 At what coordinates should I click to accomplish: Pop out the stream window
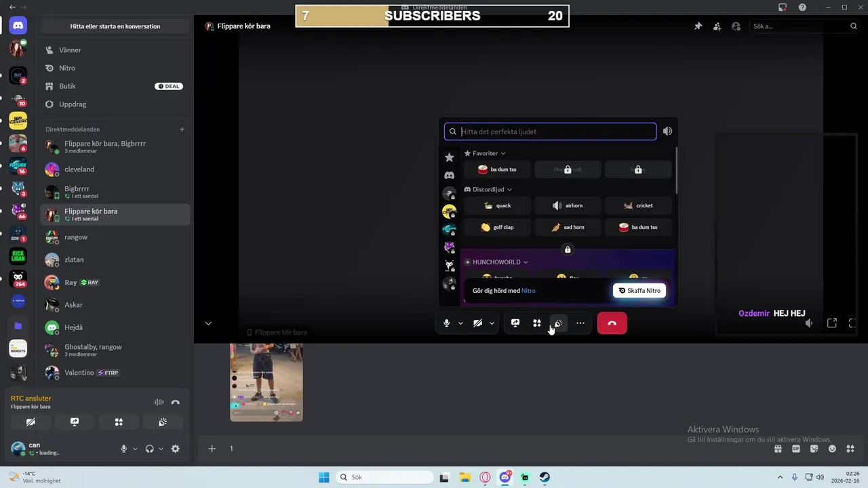coord(832,323)
